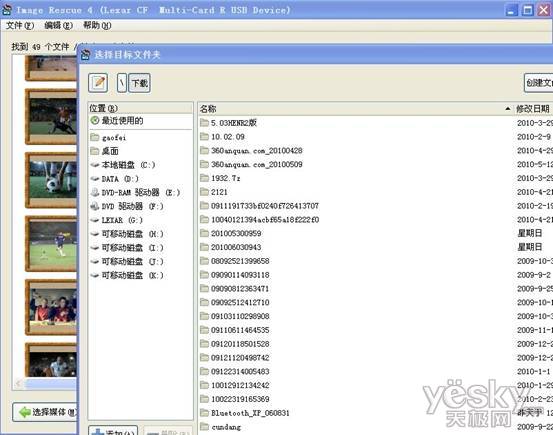Click the 下载 path button
Image resolution: width=553 pixels, height=435 pixels.
coord(139,83)
